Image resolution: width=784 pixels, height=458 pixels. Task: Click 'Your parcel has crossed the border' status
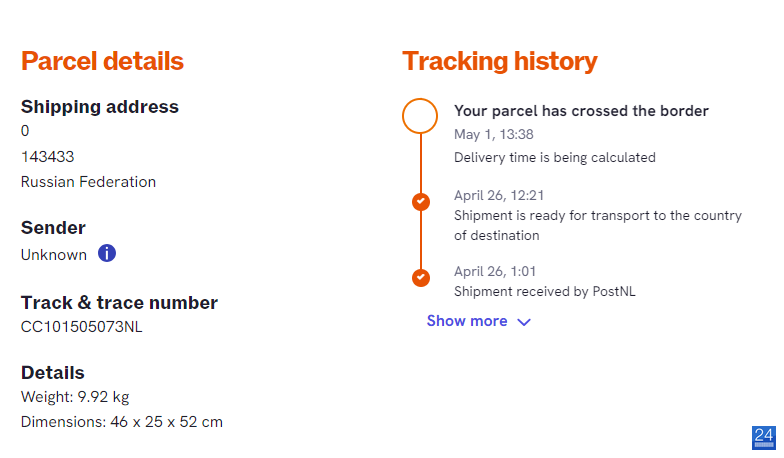(581, 111)
